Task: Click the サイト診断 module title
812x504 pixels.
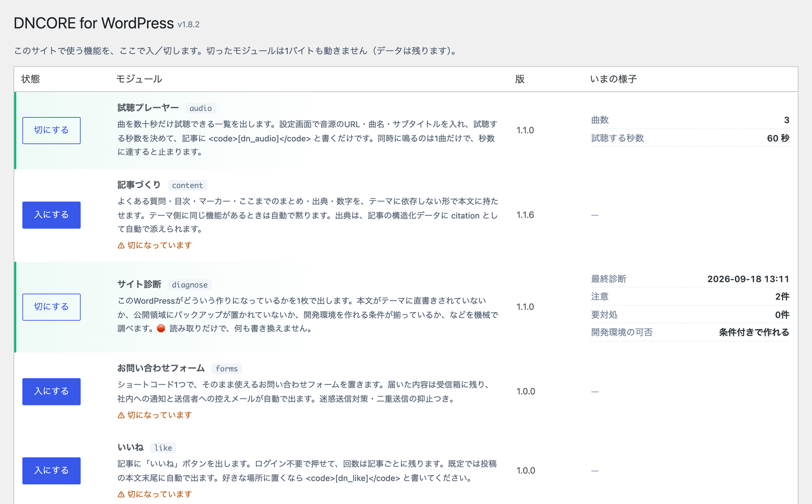Action: 139,284
